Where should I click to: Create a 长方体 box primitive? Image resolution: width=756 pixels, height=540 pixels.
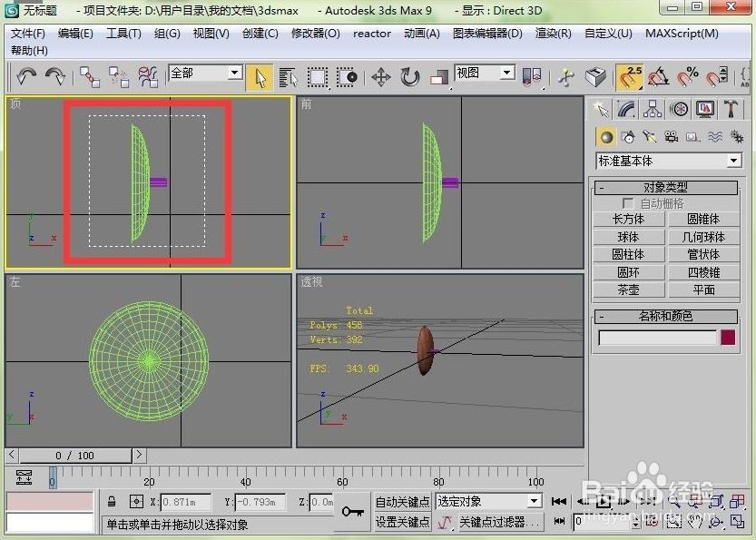(628, 219)
